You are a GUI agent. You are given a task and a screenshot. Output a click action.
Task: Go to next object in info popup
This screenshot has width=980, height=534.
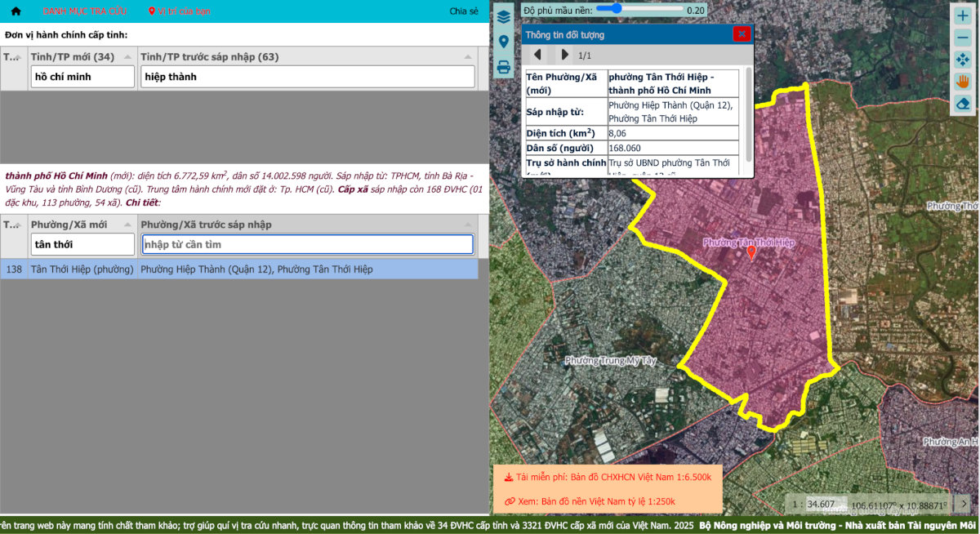click(564, 55)
